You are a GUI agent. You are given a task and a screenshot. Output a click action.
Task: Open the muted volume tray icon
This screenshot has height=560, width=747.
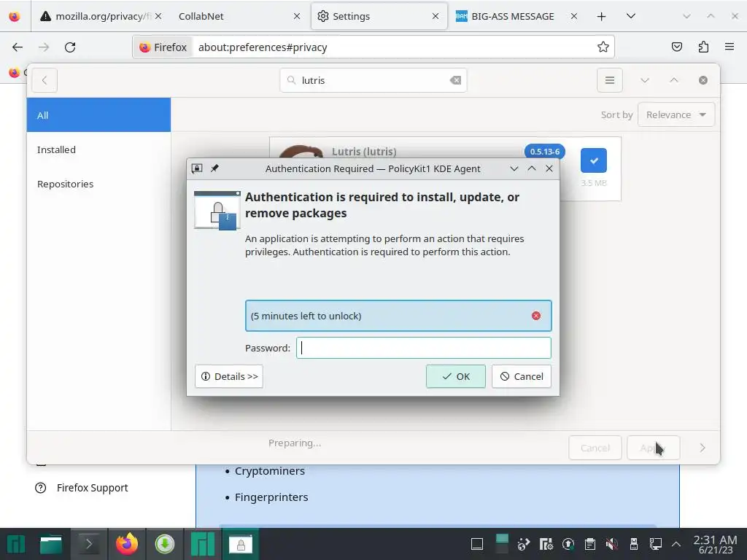(x=612, y=544)
